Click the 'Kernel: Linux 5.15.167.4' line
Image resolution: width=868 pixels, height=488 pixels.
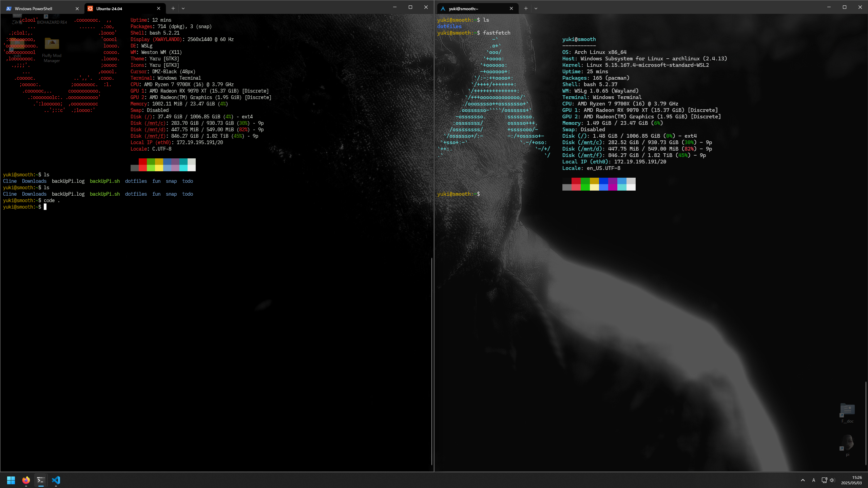click(x=636, y=65)
